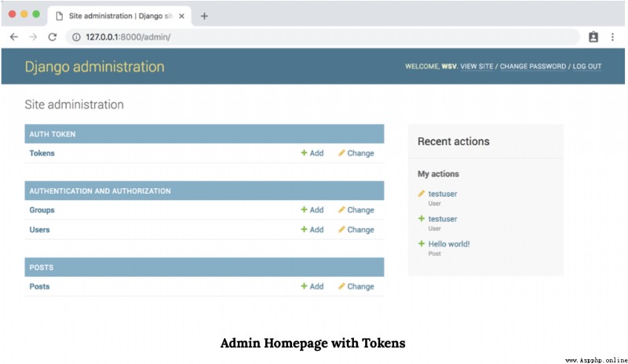Reload the page with the refresh icon

[53, 37]
